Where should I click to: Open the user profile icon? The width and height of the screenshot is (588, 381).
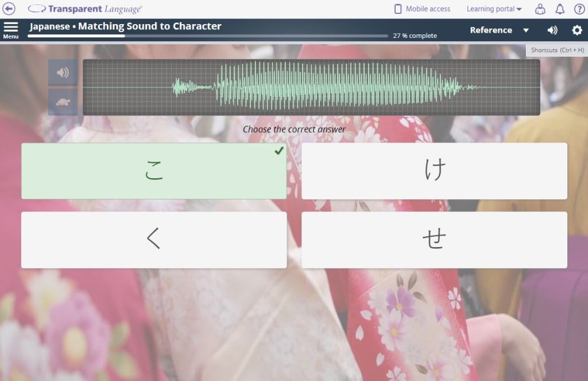[x=540, y=9]
